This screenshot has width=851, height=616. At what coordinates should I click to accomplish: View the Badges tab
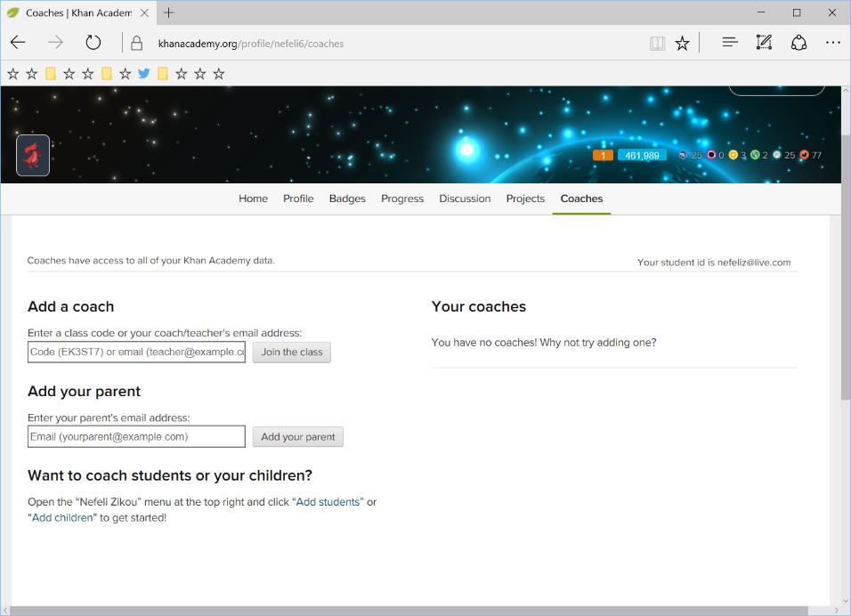(x=347, y=199)
